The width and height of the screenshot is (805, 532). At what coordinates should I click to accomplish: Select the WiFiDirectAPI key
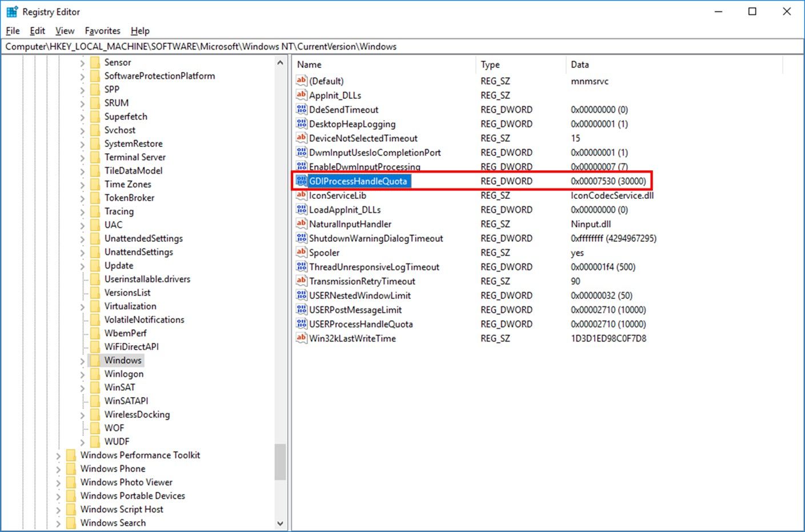pyautogui.click(x=131, y=347)
